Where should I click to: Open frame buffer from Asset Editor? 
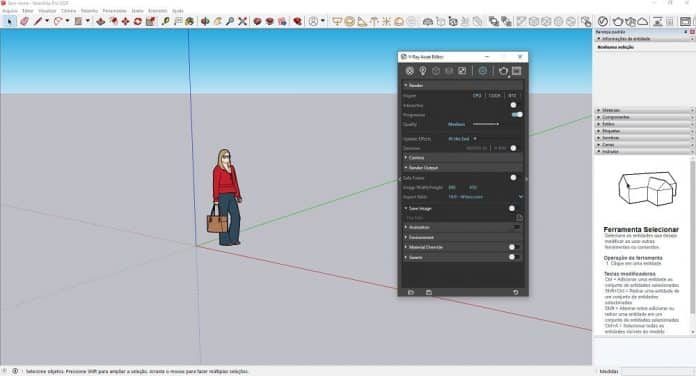[x=516, y=71]
